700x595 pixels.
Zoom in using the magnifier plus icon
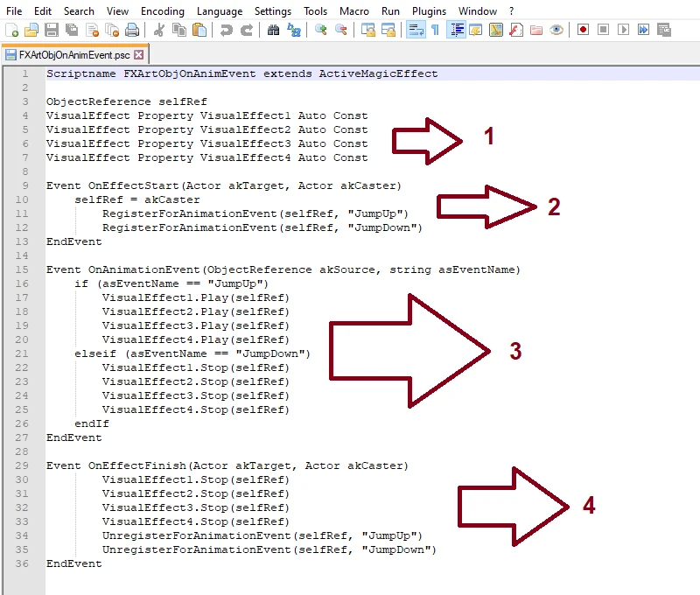(x=320, y=30)
